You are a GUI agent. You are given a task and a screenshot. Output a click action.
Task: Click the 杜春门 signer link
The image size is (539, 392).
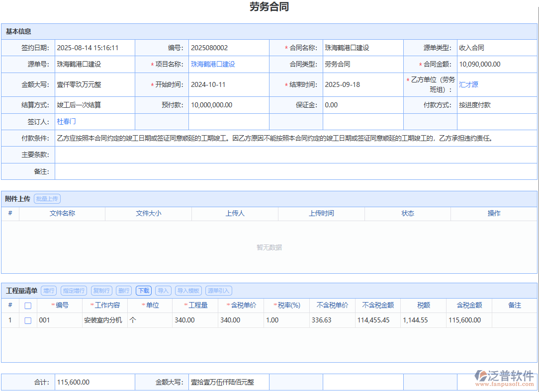(x=66, y=121)
